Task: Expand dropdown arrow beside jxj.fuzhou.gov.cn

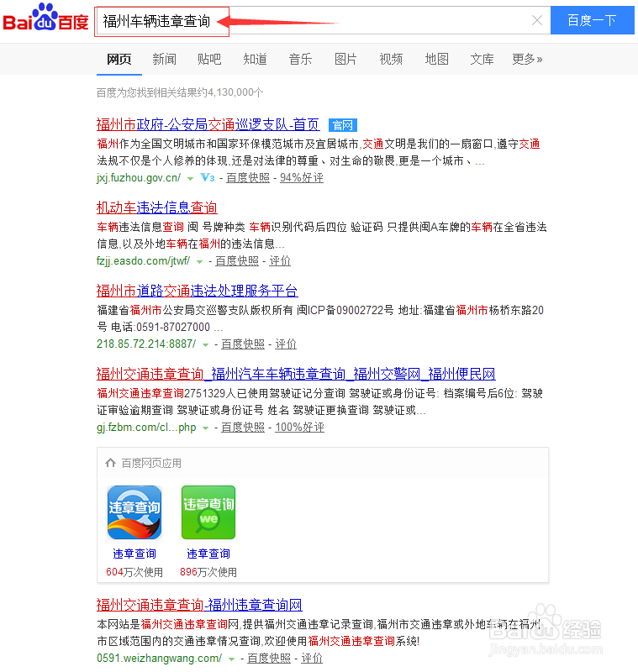Action: (190, 178)
